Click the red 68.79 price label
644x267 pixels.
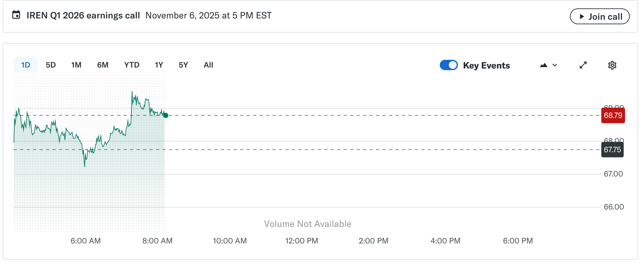pos(613,115)
